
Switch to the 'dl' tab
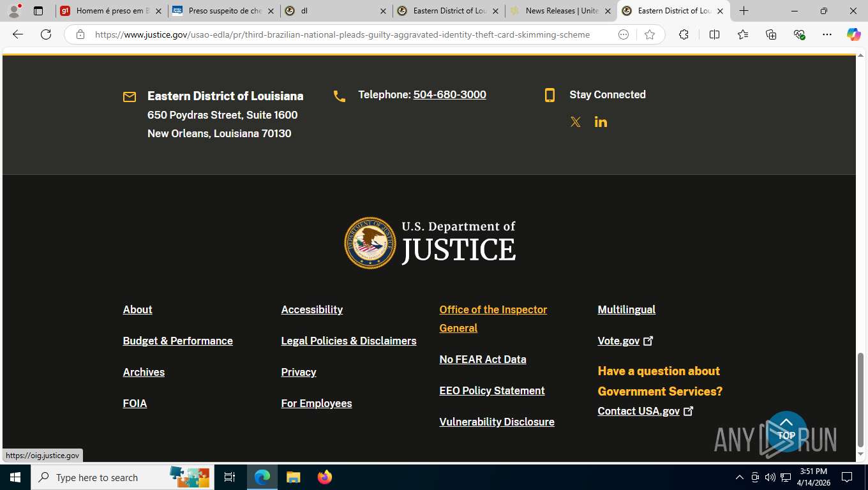coord(336,11)
